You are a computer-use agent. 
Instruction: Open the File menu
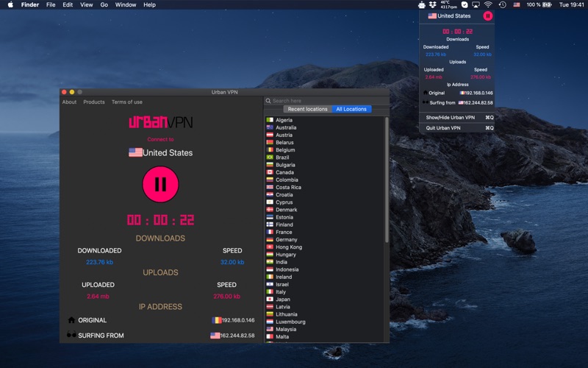[x=51, y=4]
